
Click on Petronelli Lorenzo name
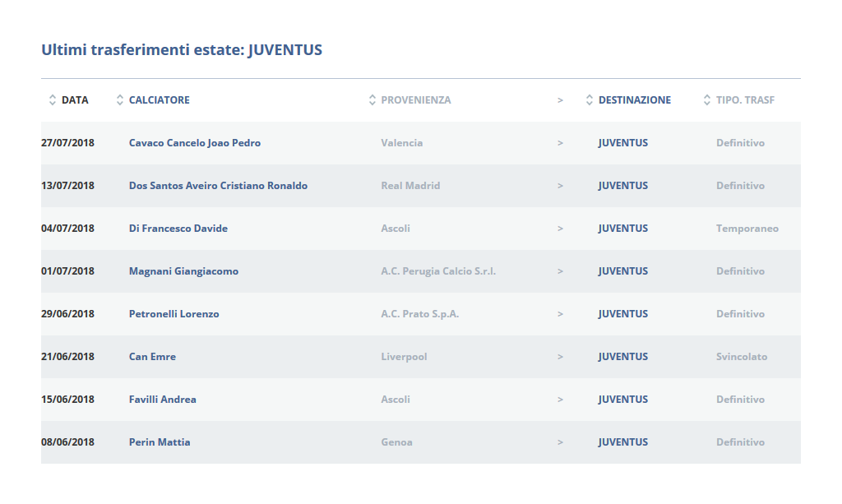[x=173, y=314]
